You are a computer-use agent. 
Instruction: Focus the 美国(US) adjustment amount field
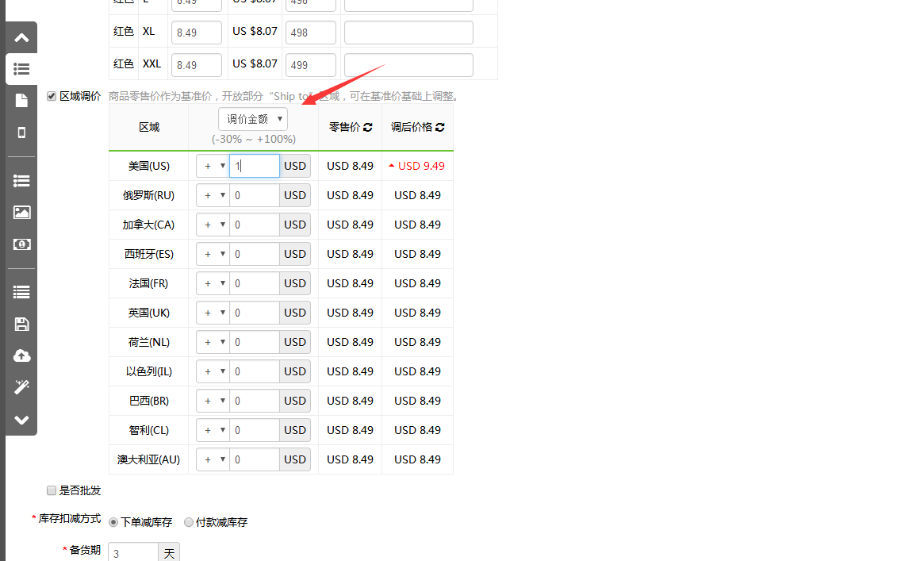coord(255,166)
